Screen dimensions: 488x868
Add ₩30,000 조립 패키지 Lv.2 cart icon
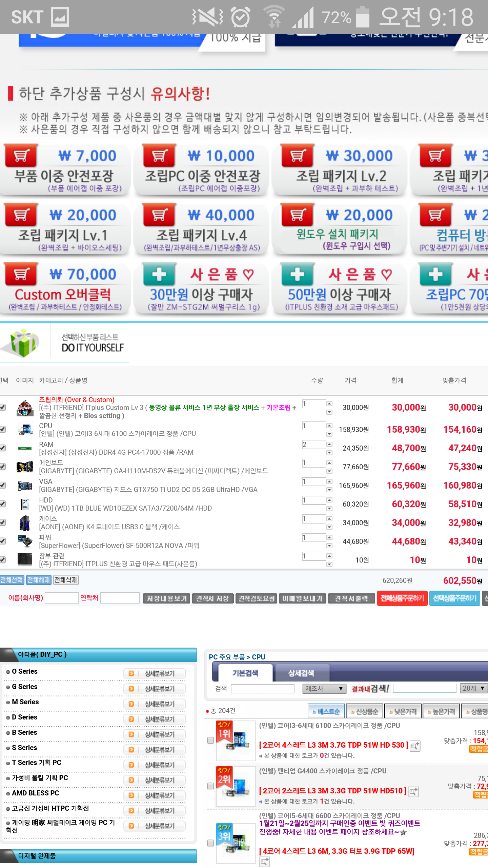point(297,156)
